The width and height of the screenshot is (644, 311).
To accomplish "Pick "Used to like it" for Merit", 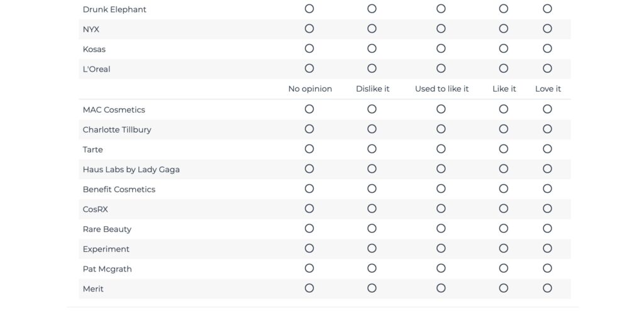I will pos(441,288).
